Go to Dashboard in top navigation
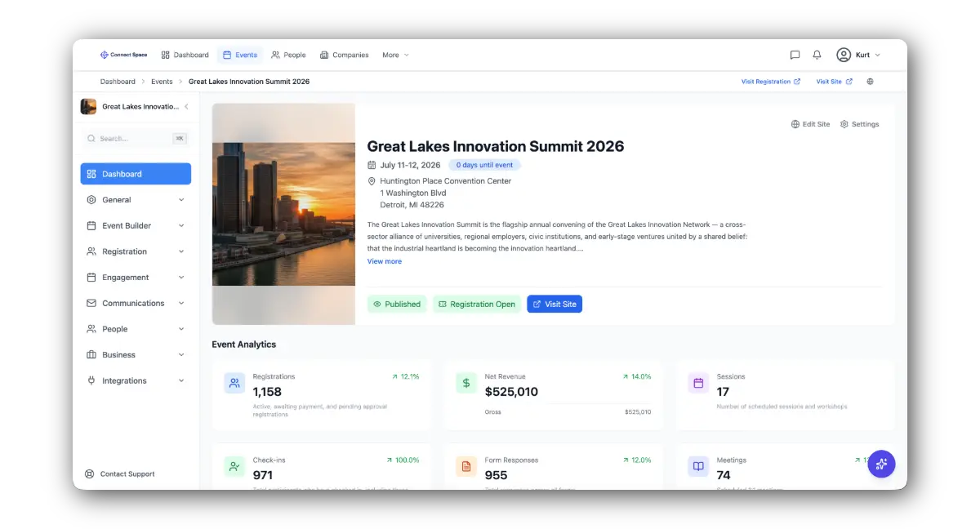Image resolution: width=980 pixels, height=529 pixels. pyautogui.click(x=185, y=55)
